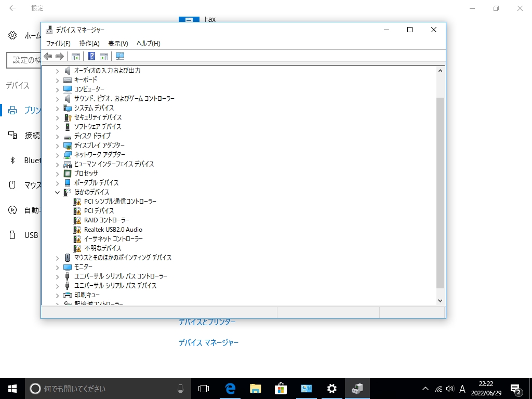Screen dimensions: 532x399
Task: Click the ユニバーサル シリアル バス コントローラー icon
Action: pos(68,276)
